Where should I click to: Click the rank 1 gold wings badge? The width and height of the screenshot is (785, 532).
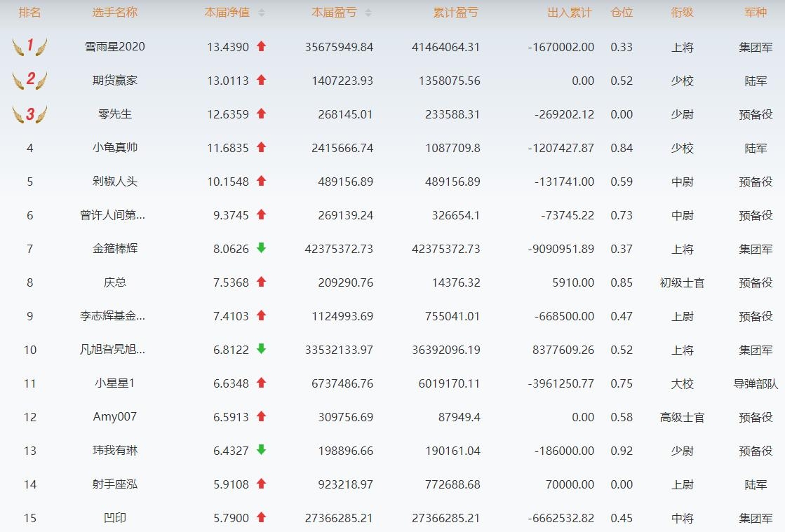[x=29, y=47]
